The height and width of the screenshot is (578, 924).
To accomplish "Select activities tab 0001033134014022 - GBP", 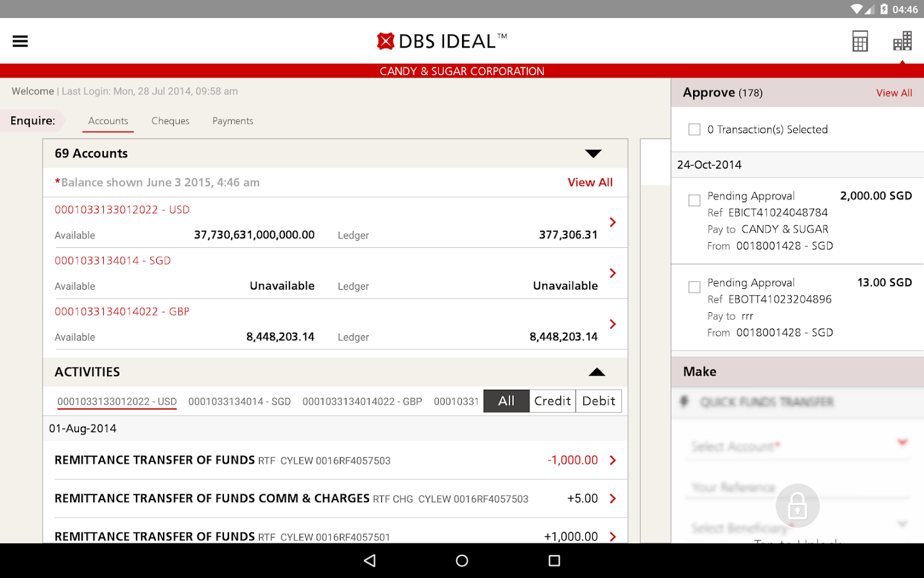I will (x=362, y=401).
